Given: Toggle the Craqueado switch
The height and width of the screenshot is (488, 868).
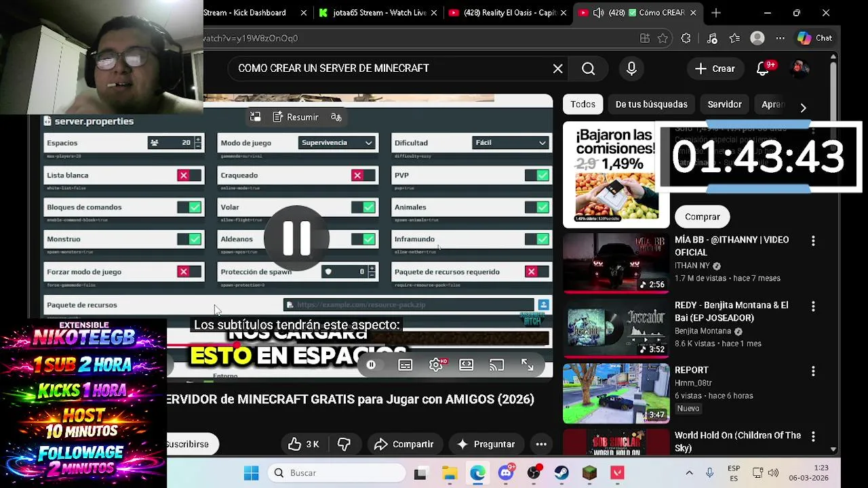Looking at the screenshot, I should (x=363, y=176).
